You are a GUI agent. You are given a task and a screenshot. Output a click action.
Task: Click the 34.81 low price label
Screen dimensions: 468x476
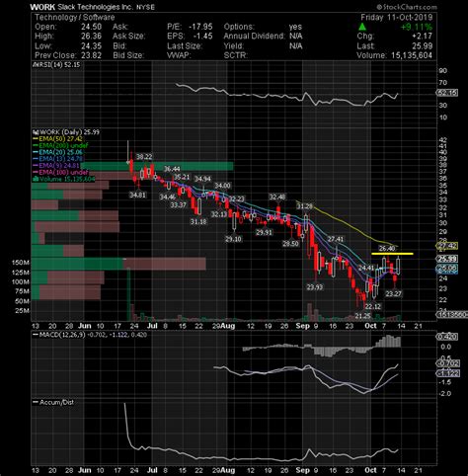click(137, 195)
